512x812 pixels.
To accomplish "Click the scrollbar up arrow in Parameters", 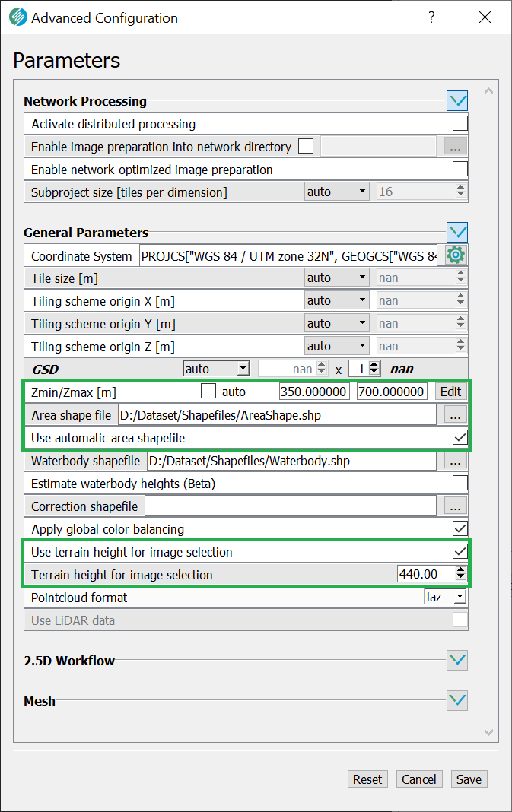I will pyautogui.click(x=488, y=91).
